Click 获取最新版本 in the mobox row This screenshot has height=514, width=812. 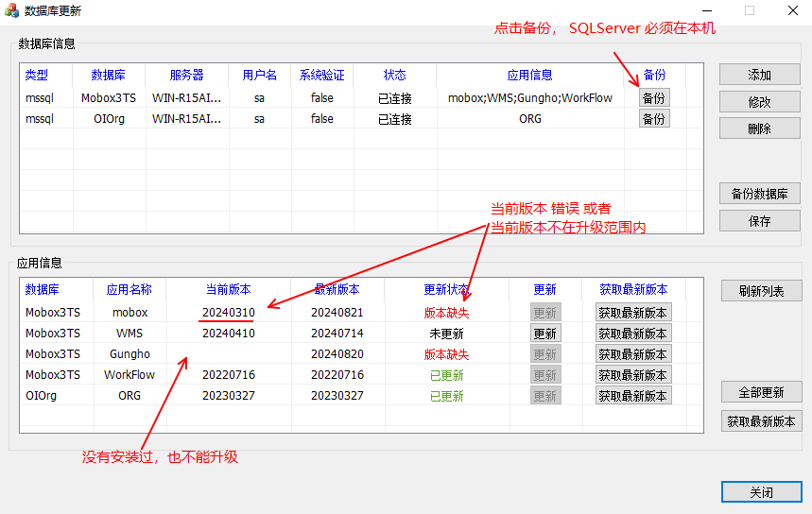click(x=633, y=313)
